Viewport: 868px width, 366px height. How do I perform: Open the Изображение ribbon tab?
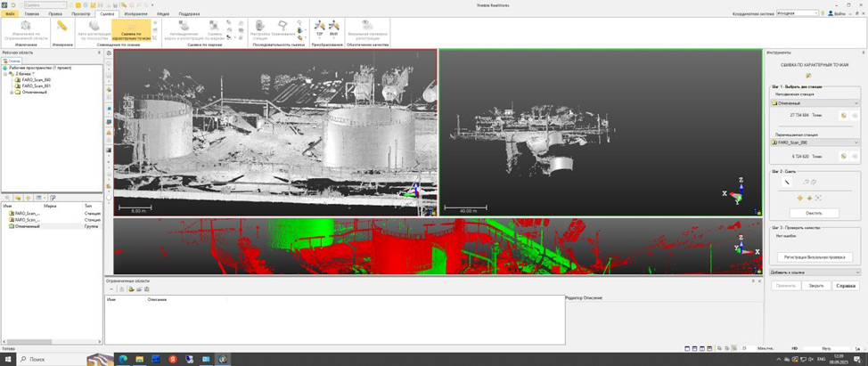[135, 14]
